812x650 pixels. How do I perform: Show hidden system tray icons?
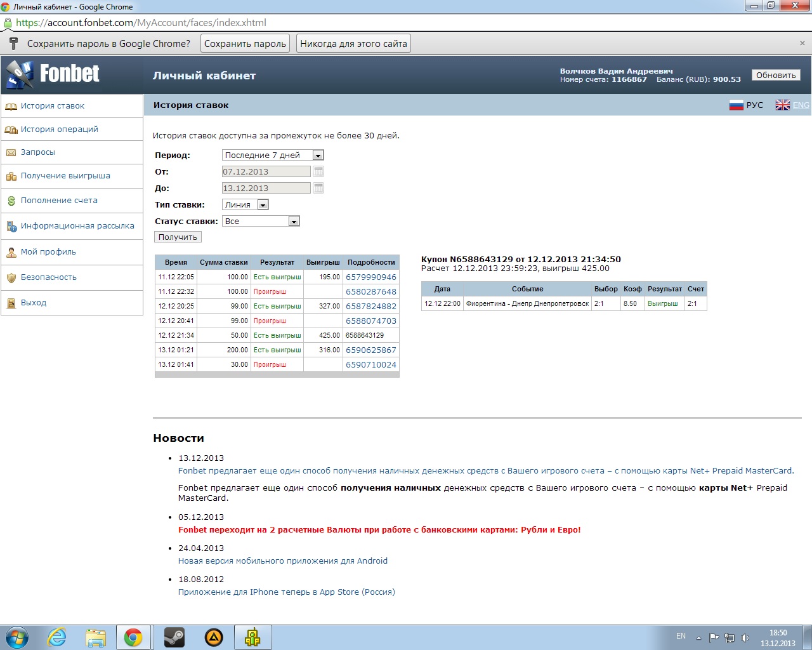point(698,638)
